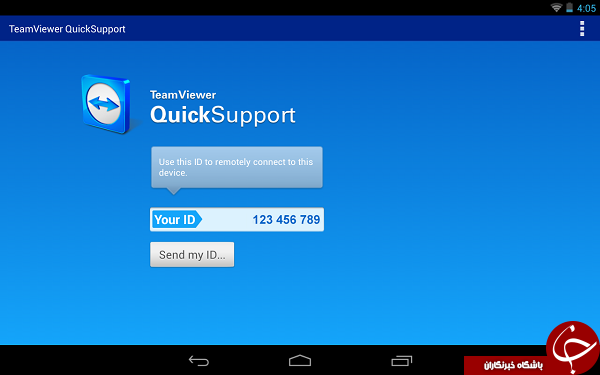Select the ID number 123 456 789

(286, 220)
